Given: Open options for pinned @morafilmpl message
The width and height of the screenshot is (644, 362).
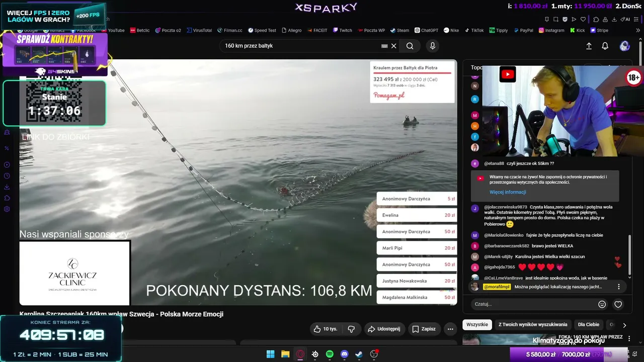Looking at the screenshot, I should click(619, 287).
